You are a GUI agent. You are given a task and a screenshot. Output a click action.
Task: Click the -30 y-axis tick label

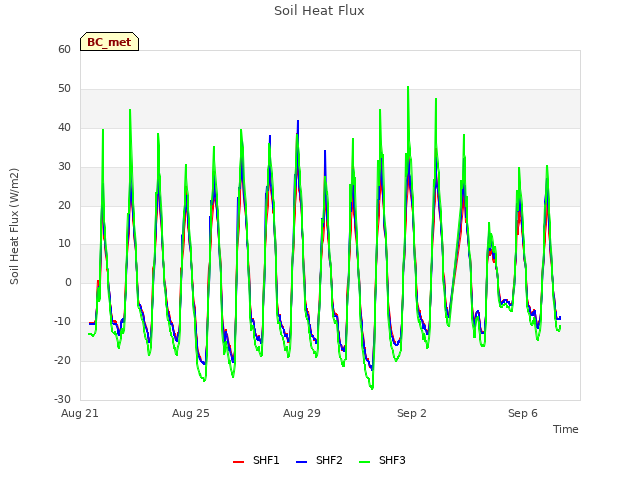tap(63, 399)
